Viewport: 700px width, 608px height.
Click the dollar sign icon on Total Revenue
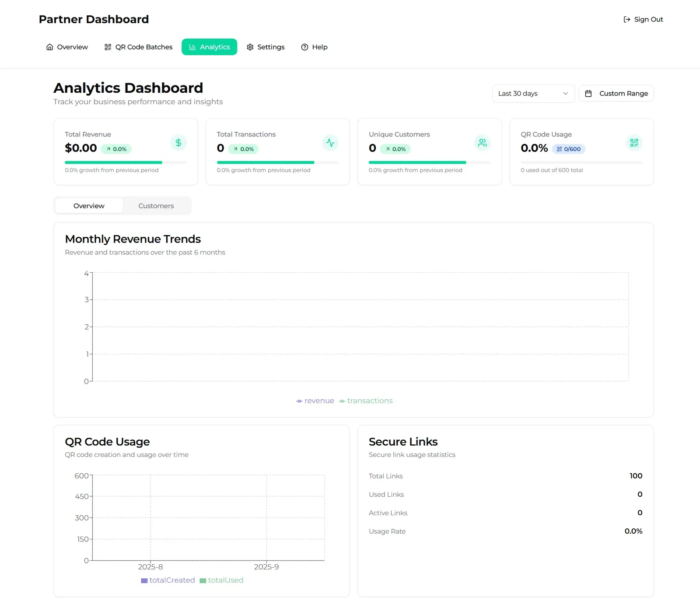(178, 143)
